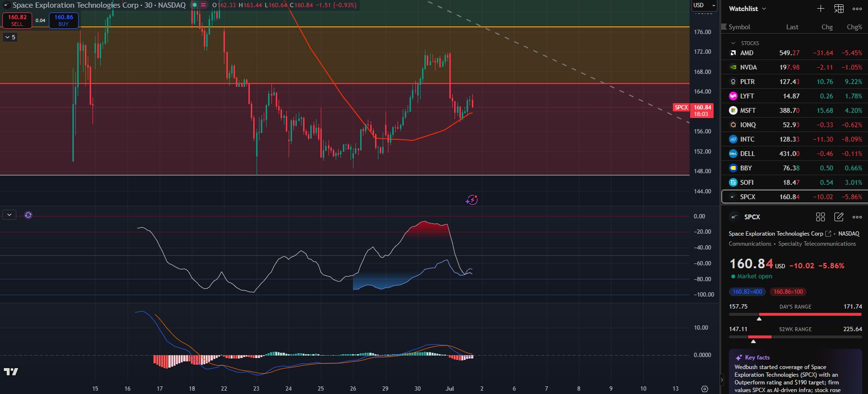Select the MSFT row in the watchlist

794,110
